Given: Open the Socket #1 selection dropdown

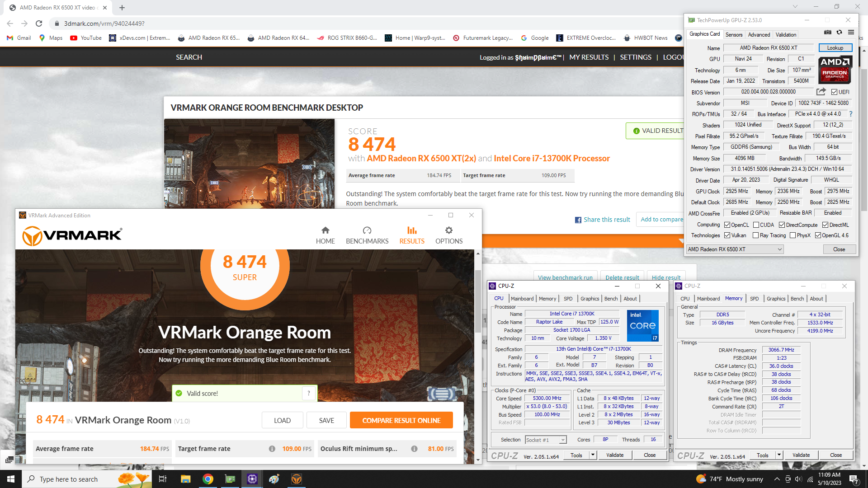Looking at the screenshot, I should click(546, 440).
